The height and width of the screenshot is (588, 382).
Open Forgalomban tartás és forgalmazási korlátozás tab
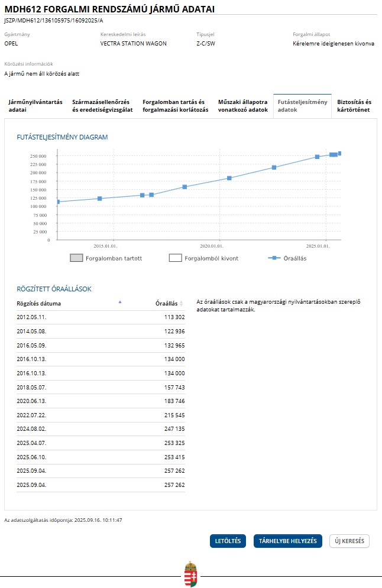[176, 106]
